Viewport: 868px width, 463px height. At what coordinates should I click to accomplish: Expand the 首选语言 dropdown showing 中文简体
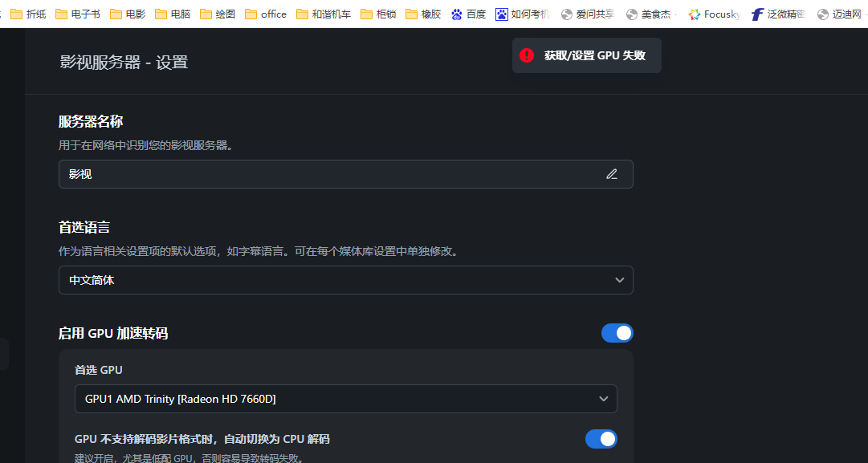point(346,280)
